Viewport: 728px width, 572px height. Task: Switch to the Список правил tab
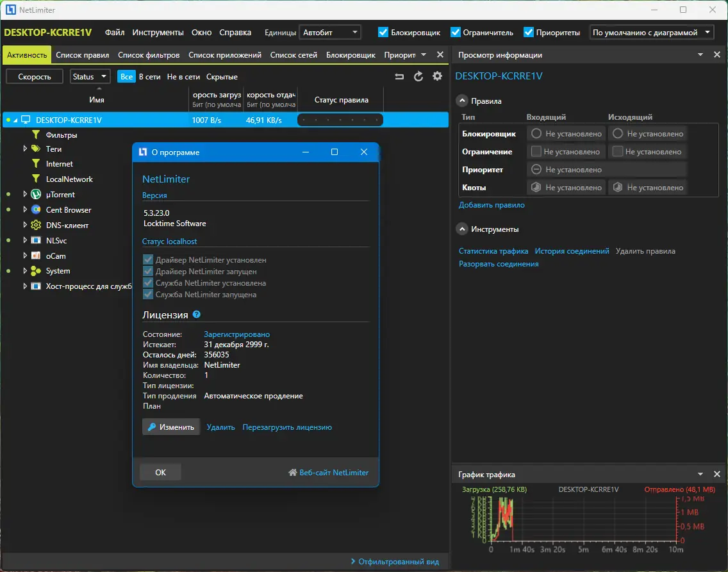pos(82,55)
